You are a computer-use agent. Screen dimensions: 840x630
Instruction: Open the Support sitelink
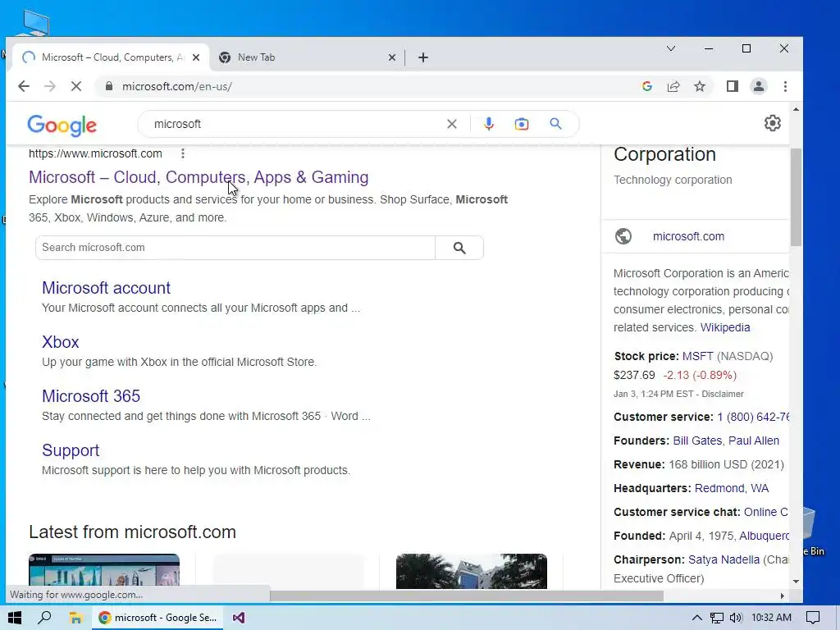coord(71,450)
